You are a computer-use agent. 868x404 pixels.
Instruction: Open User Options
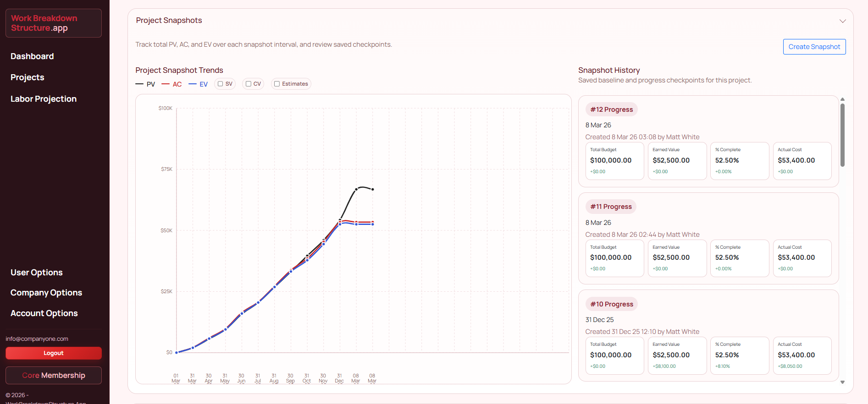click(37, 273)
